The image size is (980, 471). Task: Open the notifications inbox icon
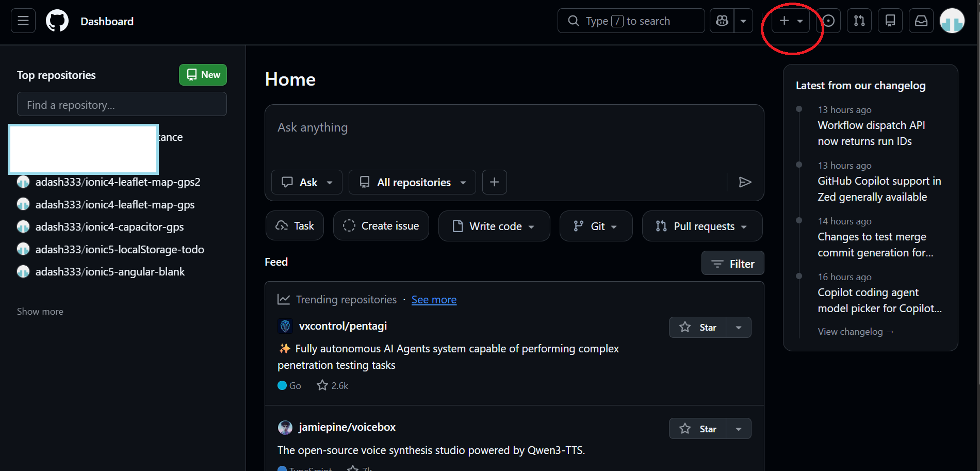point(921,21)
